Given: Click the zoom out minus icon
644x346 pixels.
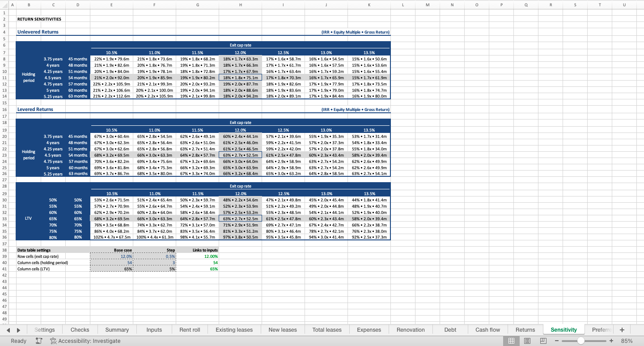Looking at the screenshot, I should point(557,341).
